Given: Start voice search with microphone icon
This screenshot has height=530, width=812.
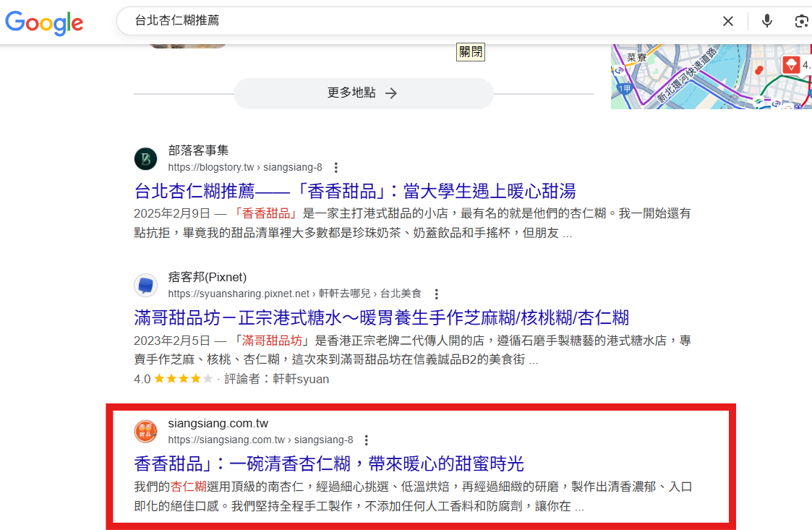Looking at the screenshot, I should 767,21.
